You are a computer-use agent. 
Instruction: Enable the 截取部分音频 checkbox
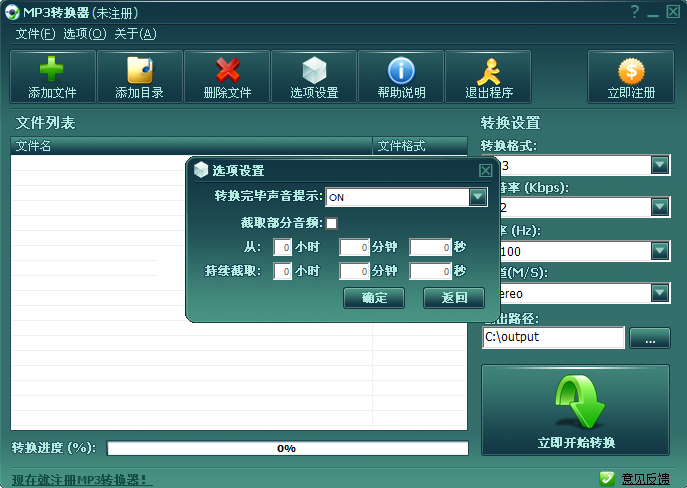tap(332, 223)
